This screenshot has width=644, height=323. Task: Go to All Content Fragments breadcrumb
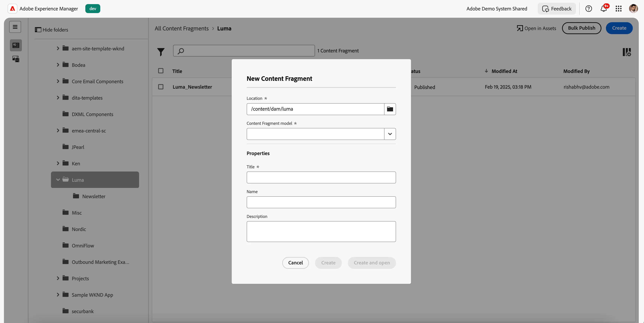pyautogui.click(x=181, y=29)
